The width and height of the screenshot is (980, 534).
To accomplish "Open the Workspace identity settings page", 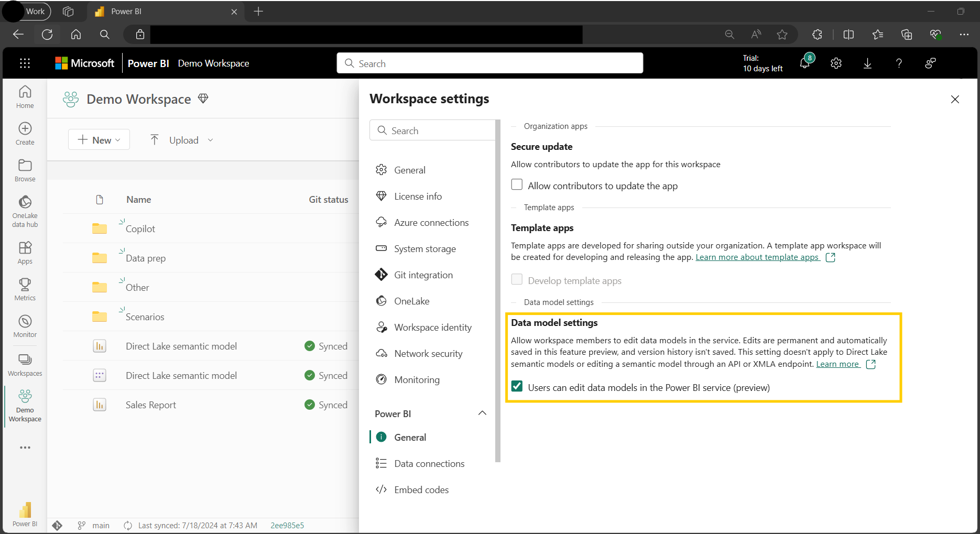I will click(432, 328).
